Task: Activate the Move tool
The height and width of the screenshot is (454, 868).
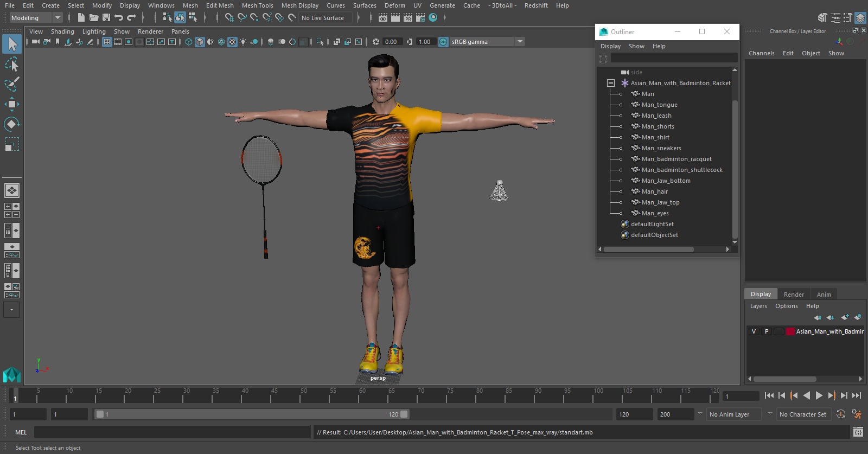Action: [12, 104]
